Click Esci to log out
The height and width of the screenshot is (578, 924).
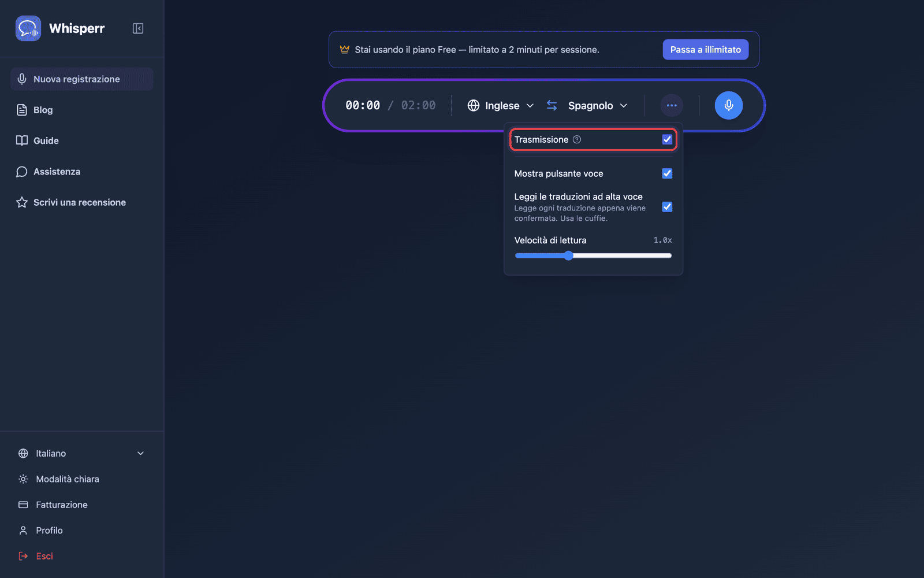[x=81, y=556]
